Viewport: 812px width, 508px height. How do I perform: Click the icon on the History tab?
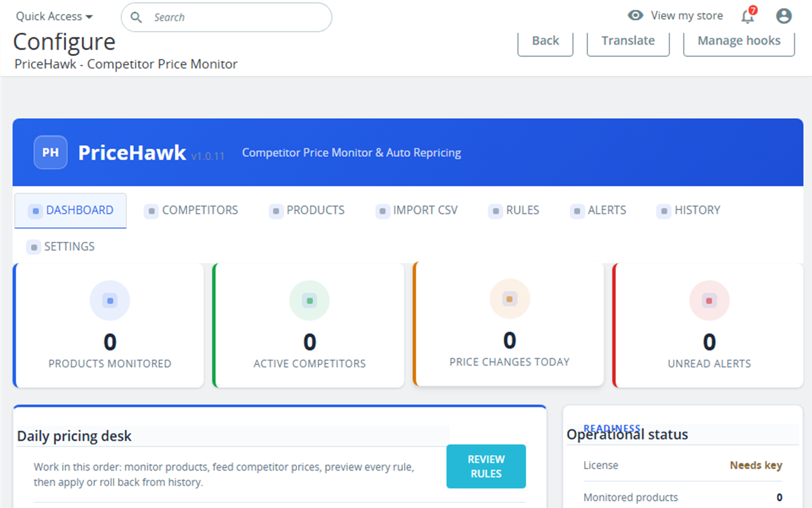[x=664, y=211]
